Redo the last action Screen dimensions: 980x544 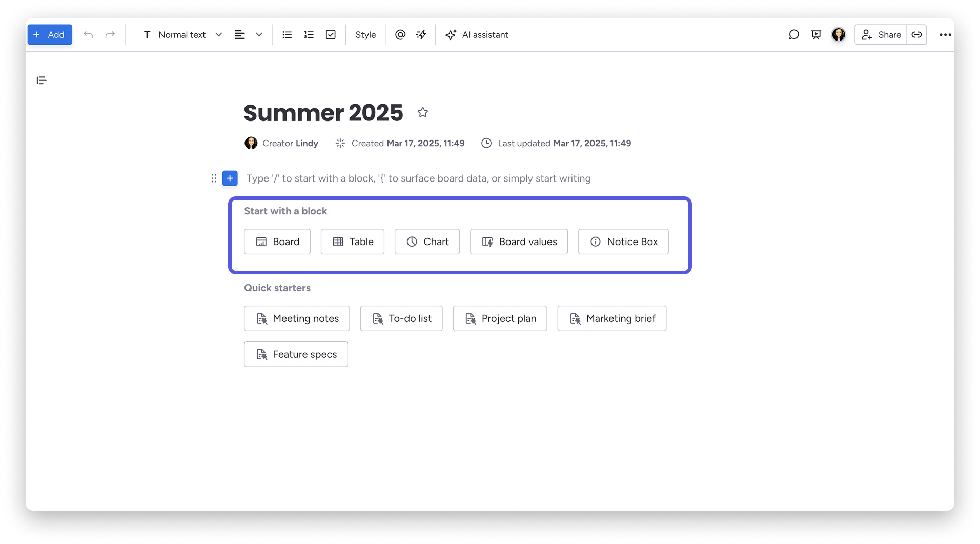[110, 35]
